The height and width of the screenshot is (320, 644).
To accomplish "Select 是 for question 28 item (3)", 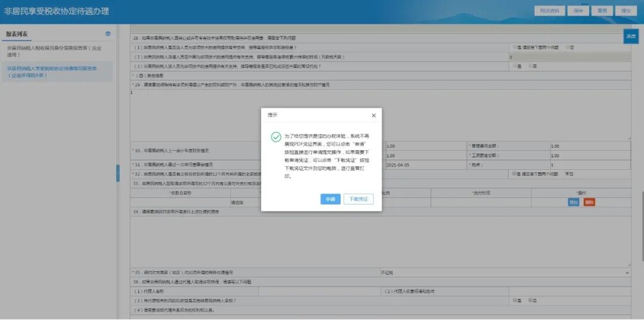I will (x=515, y=66).
